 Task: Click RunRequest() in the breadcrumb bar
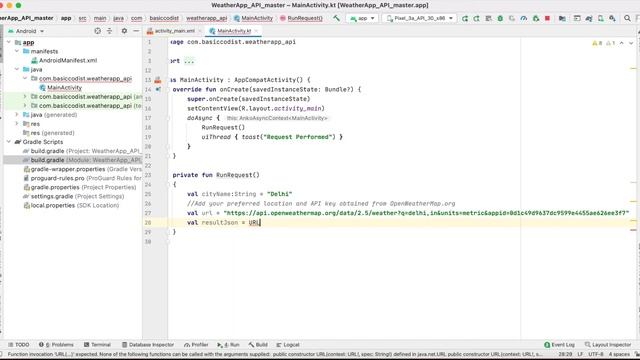pos(301,18)
